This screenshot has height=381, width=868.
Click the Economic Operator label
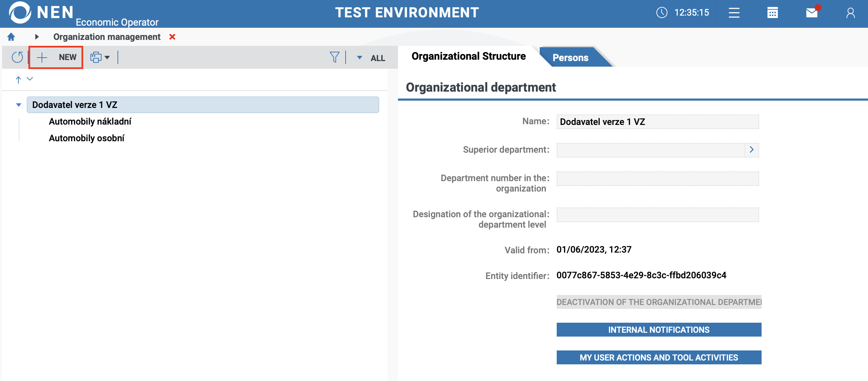pyautogui.click(x=117, y=22)
